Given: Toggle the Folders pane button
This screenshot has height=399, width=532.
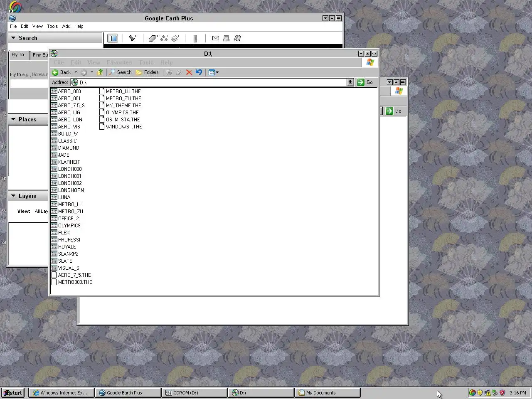Looking at the screenshot, I should click(148, 72).
